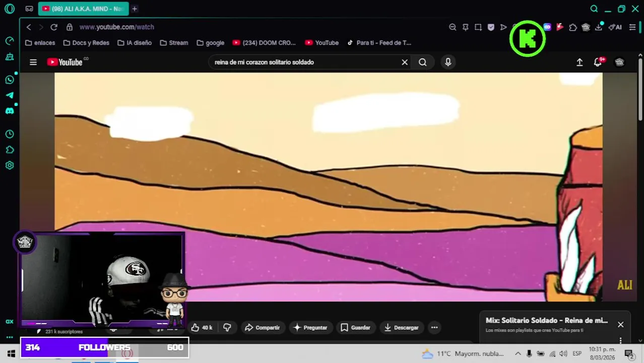Switch the ESP keyboard language indicator
The width and height of the screenshot is (644, 363).
[577, 353]
